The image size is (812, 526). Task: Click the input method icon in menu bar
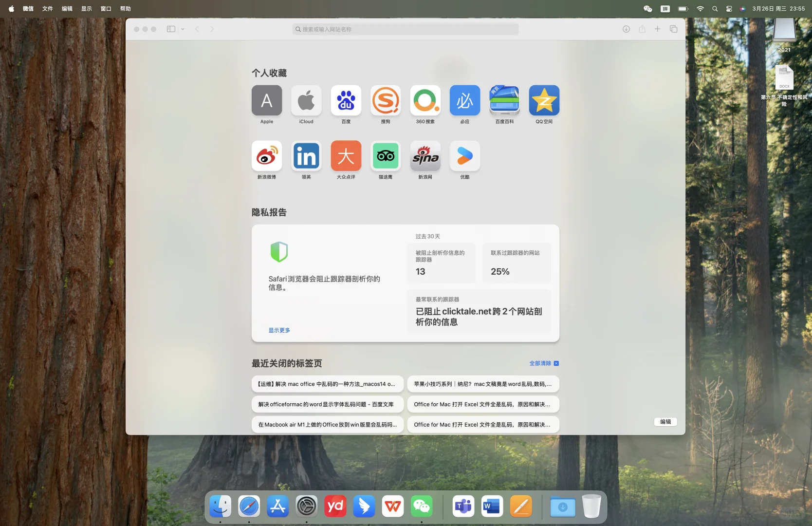(x=665, y=9)
